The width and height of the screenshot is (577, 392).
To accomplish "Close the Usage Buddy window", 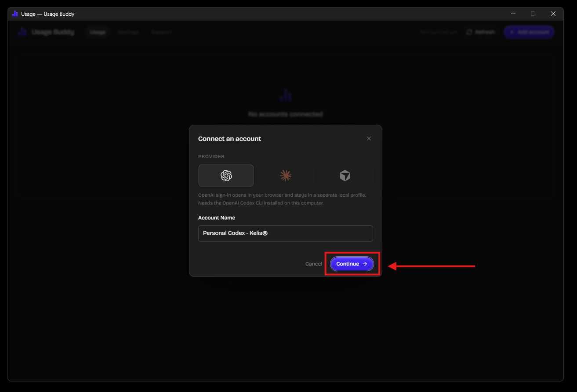I will coord(553,14).
